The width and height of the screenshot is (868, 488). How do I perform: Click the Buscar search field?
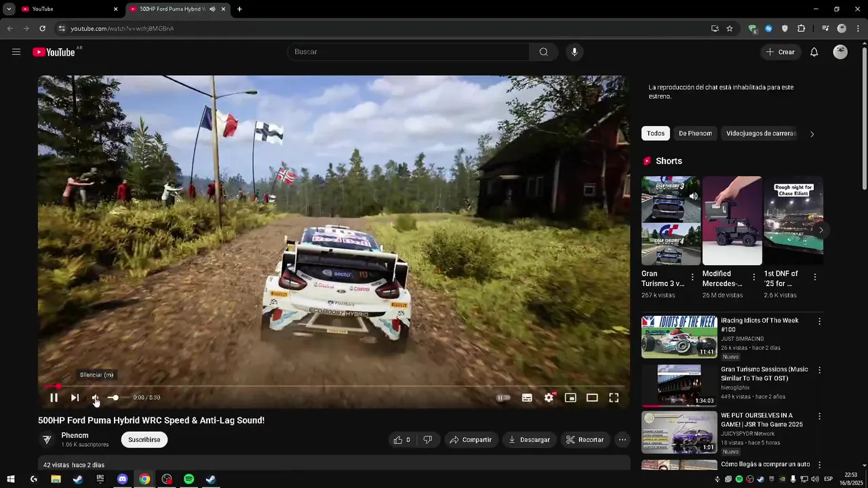[x=409, y=52]
